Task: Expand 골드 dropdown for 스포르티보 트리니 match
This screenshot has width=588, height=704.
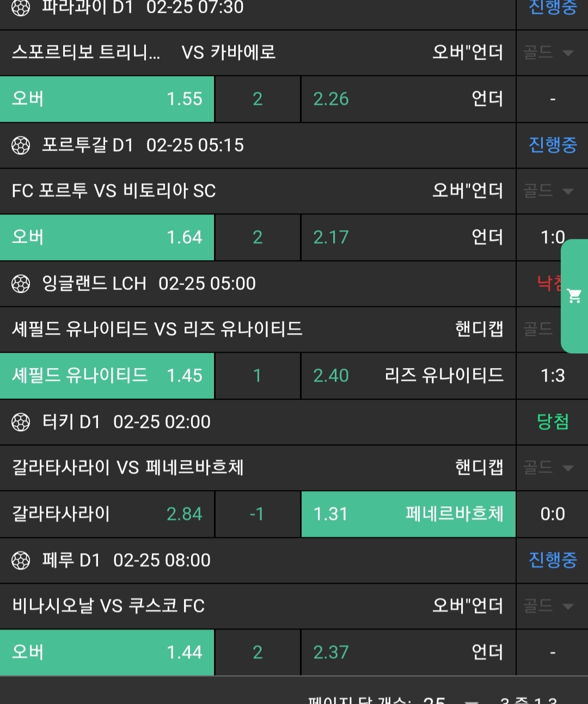Action: click(549, 53)
